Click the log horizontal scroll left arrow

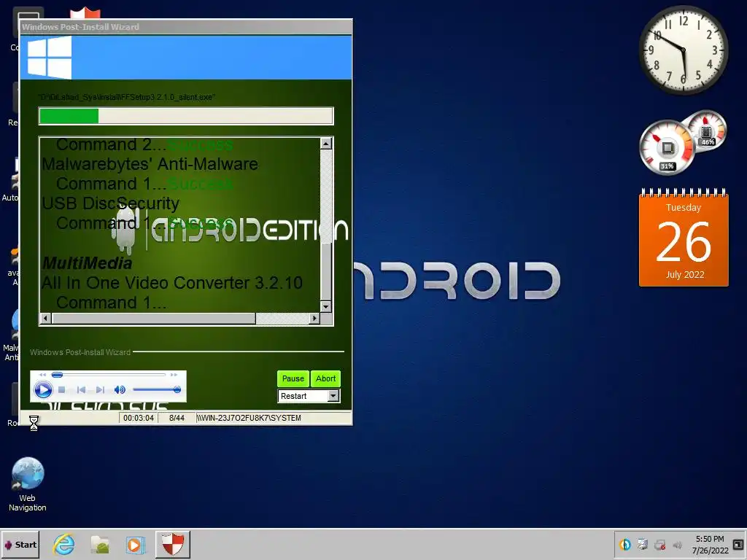pos(45,318)
